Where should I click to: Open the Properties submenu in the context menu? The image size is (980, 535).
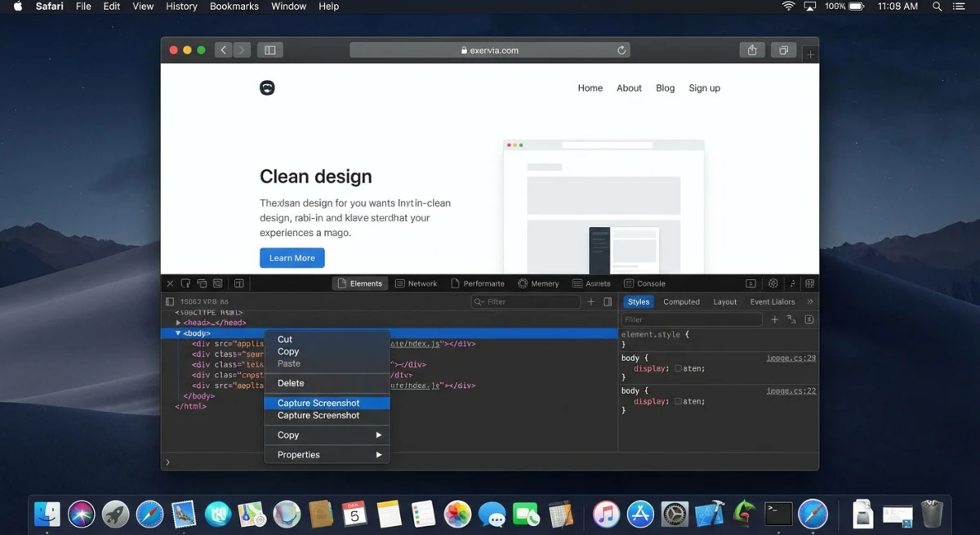pos(327,455)
